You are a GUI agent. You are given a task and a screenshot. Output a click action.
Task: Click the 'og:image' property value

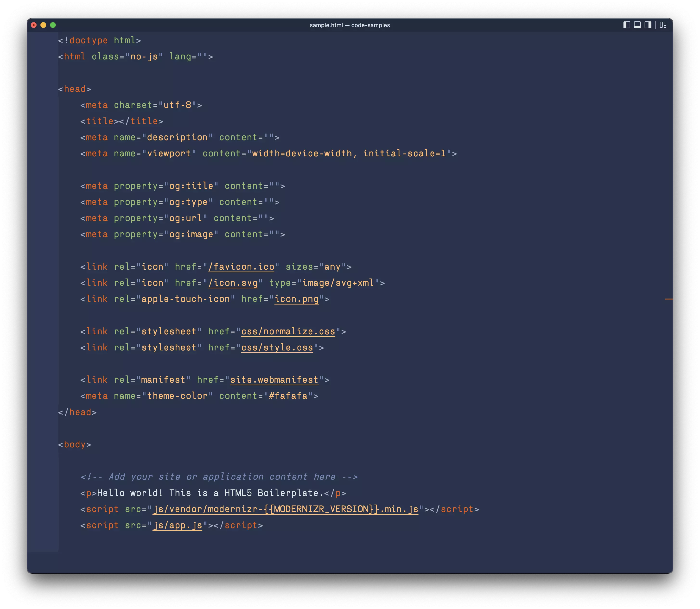tap(191, 235)
